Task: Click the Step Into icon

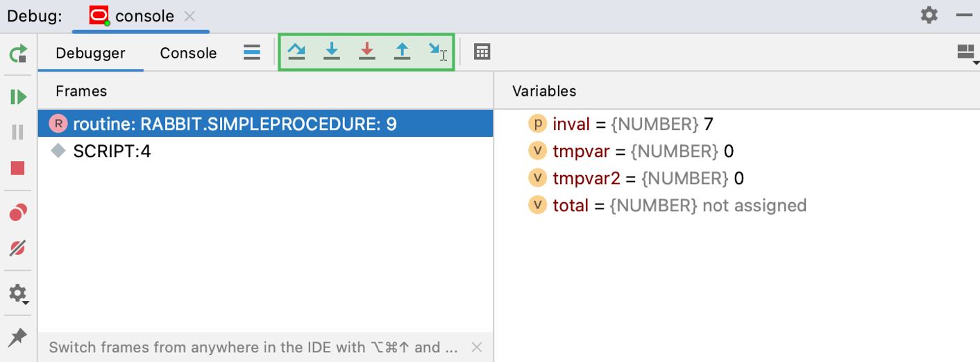Action: (x=332, y=51)
